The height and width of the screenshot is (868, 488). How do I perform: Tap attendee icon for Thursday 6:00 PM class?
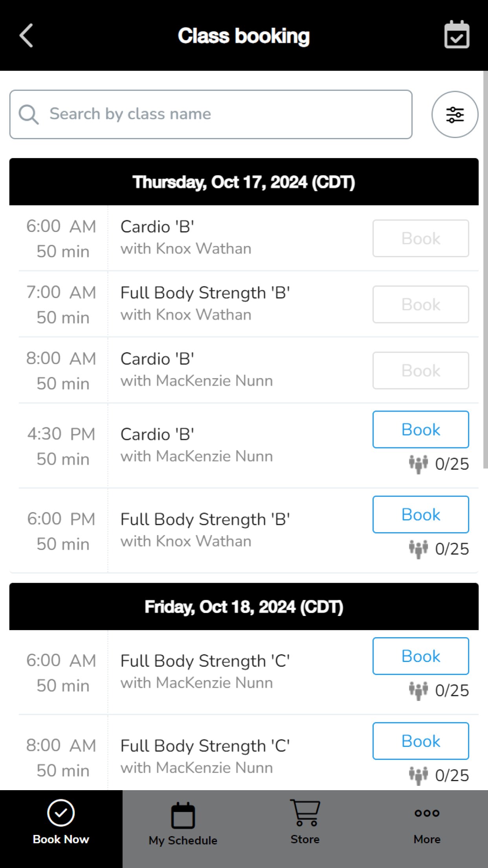(x=418, y=549)
